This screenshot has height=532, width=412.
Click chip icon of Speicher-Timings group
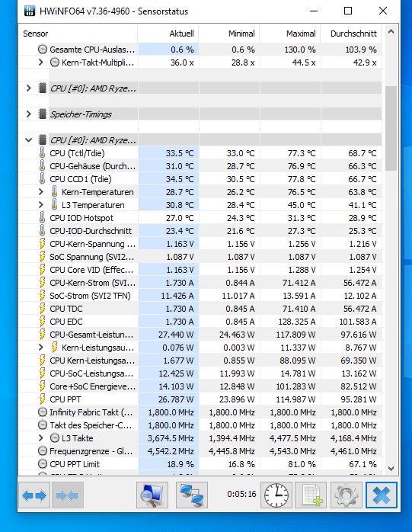[43, 114]
